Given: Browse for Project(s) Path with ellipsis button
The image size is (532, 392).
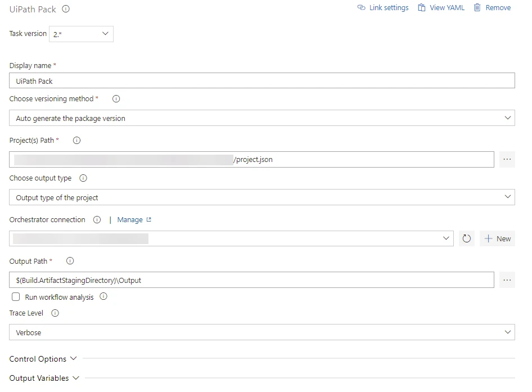Looking at the screenshot, I should (507, 160).
